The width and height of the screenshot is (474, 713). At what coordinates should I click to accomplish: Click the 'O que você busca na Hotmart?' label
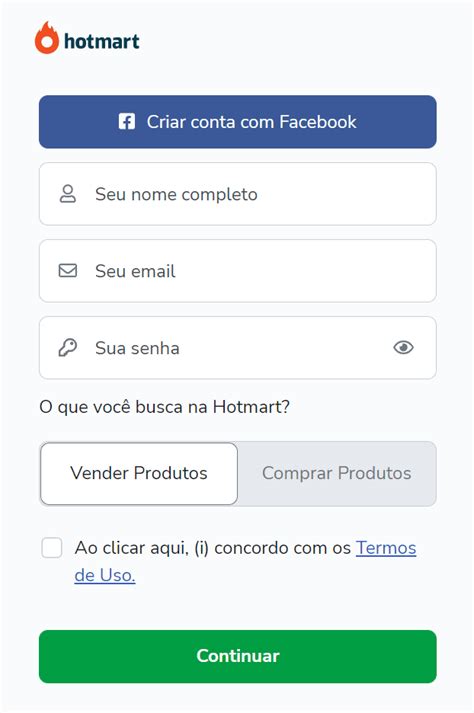point(165,407)
